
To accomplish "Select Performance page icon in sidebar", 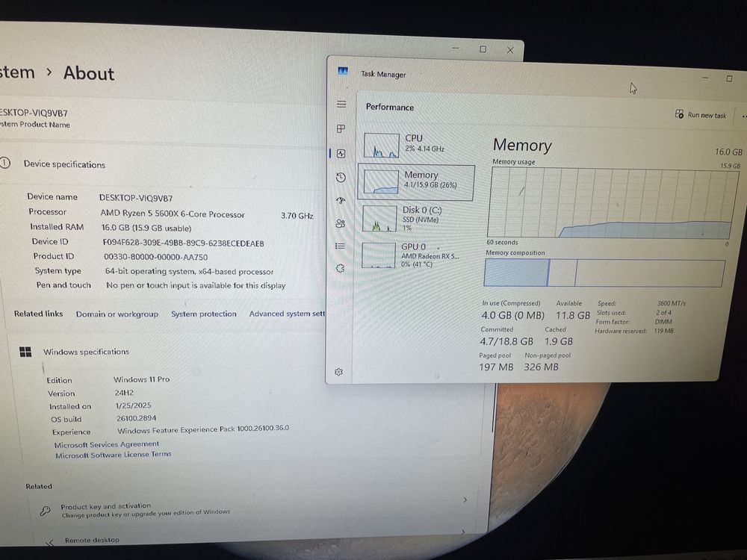I will pos(341,153).
